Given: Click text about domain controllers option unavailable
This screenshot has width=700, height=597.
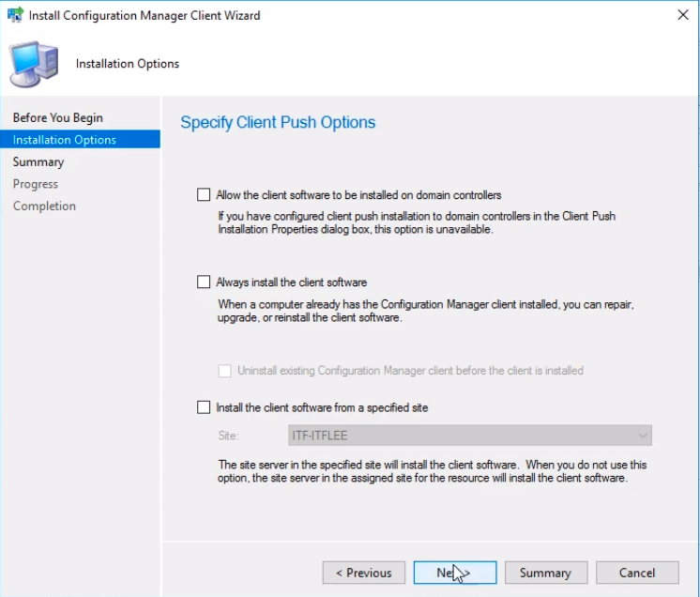Looking at the screenshot, I should [417, 222].
